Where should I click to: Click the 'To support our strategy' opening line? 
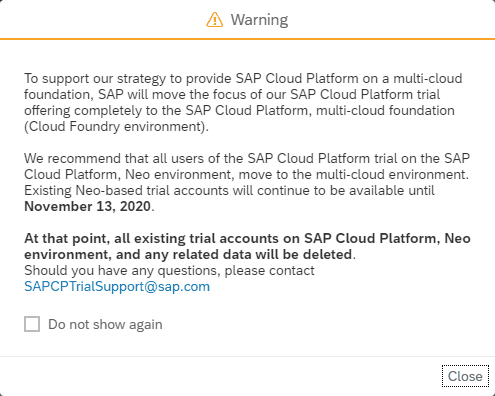click(x=243, y=78)
